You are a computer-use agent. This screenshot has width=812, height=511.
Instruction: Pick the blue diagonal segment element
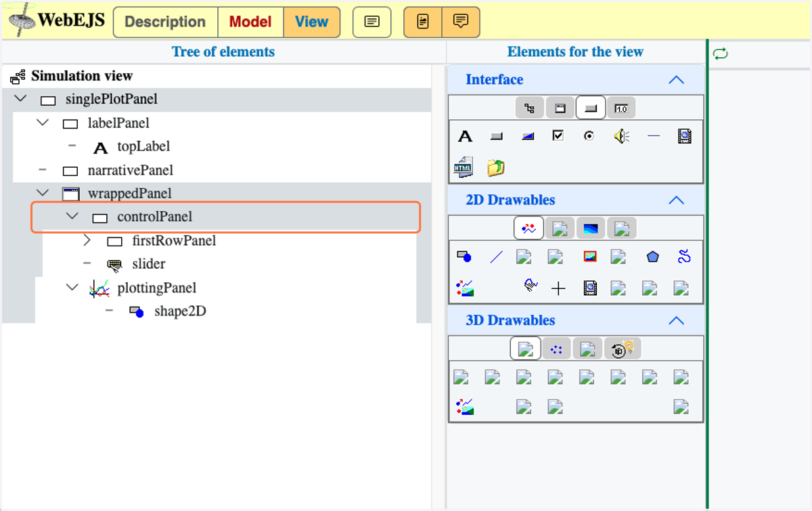click(x=496, y=257)
